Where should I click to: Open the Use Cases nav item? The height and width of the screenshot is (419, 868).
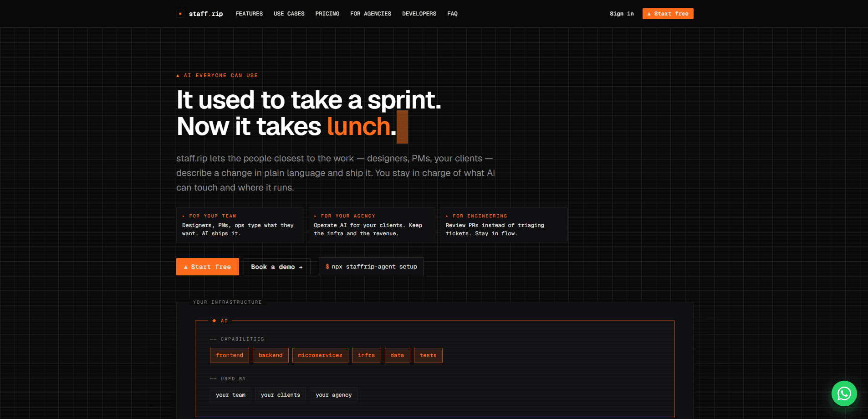pos(289,14)
